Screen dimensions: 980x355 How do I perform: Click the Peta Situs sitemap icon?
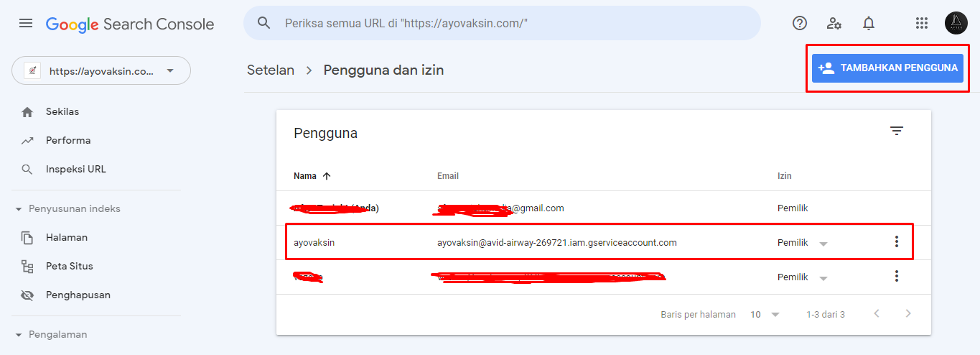pos(27,267)
